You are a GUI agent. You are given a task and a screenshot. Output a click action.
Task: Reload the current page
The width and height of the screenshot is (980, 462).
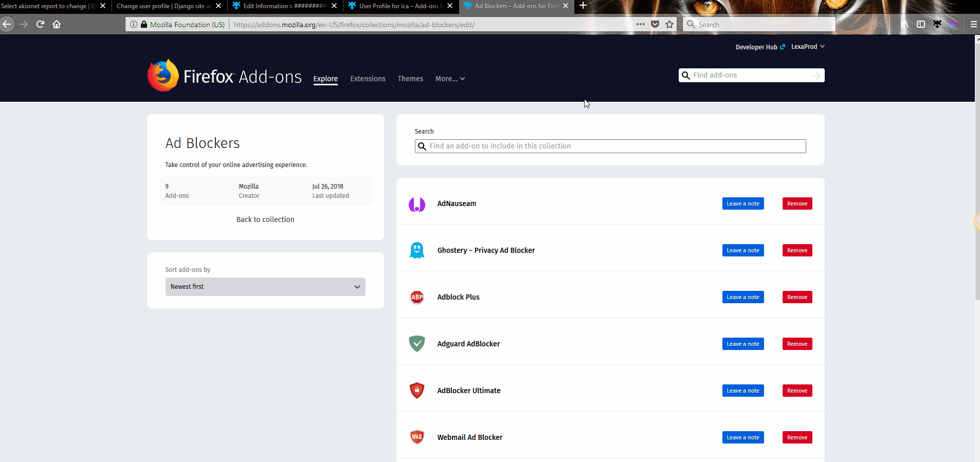(40, 24)
